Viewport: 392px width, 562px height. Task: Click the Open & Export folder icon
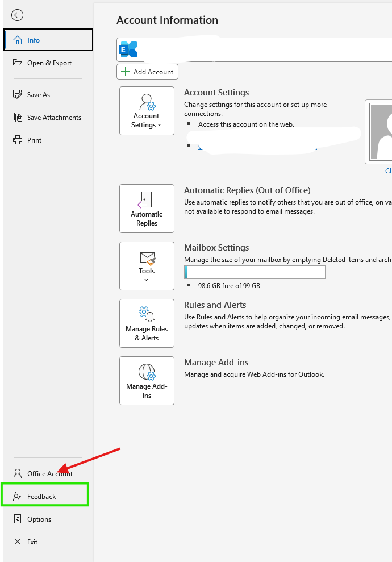[x=17, y=63]
